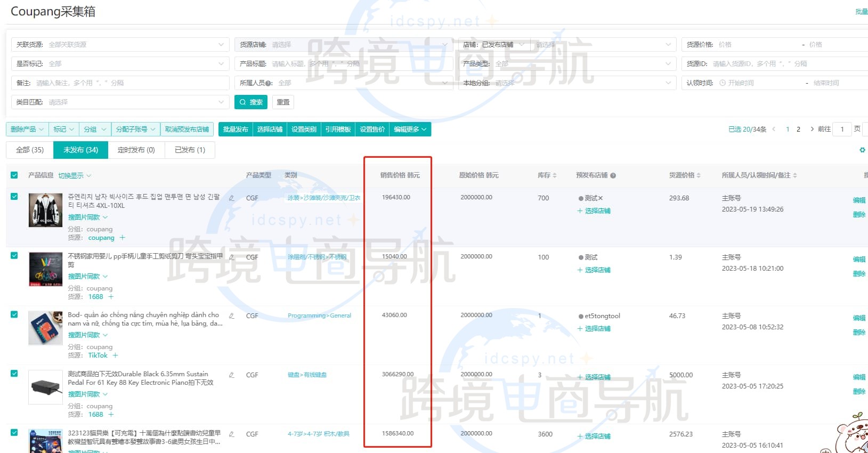Click 取消预发布店铺 button

pyautogui.click(x=187, y=130)
